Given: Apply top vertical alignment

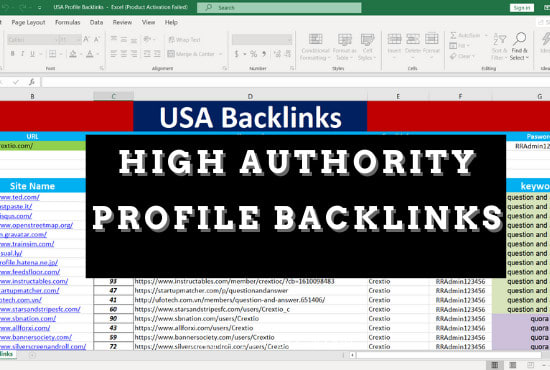Looking at the screenshot, I should [114, 39].
